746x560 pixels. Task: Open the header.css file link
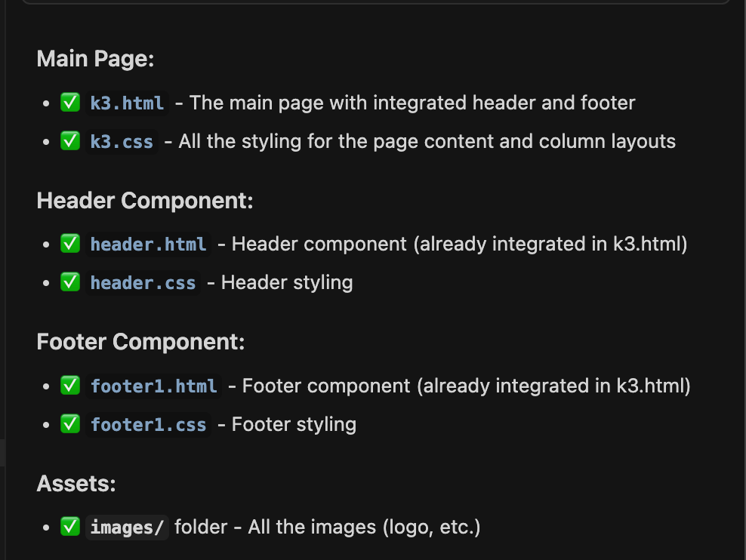[143, 283]
